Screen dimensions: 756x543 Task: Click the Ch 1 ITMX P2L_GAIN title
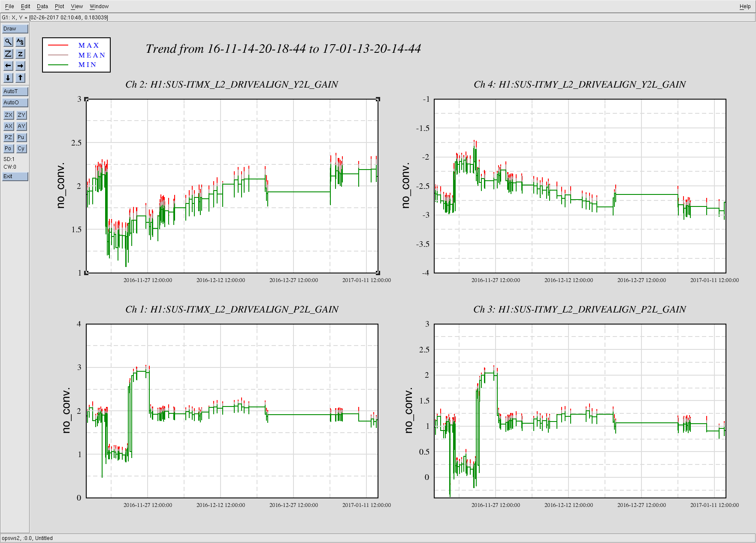pyautogui.click(x=232, y=309)
